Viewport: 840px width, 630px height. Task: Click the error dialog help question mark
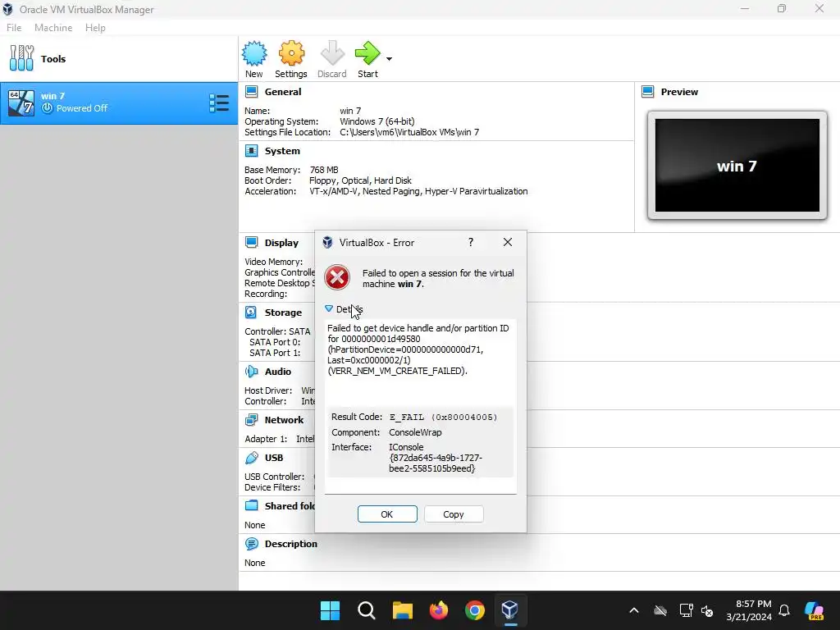coord(471,243)
